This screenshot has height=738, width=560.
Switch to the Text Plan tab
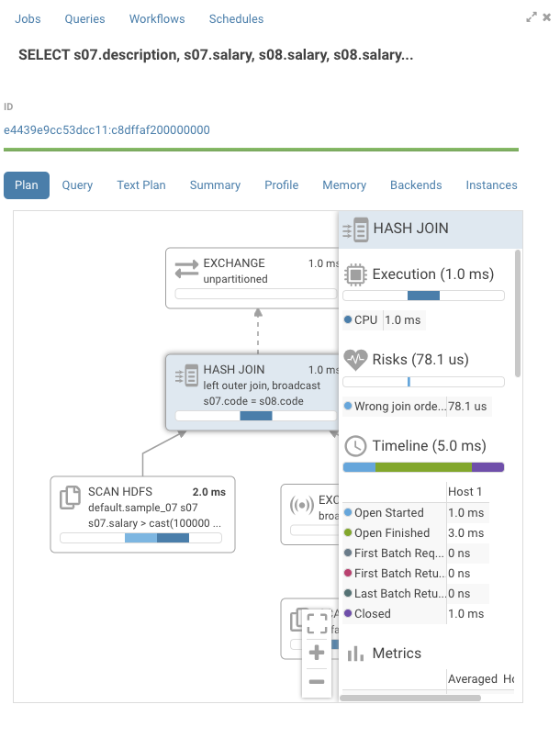(x=141, y=185)
